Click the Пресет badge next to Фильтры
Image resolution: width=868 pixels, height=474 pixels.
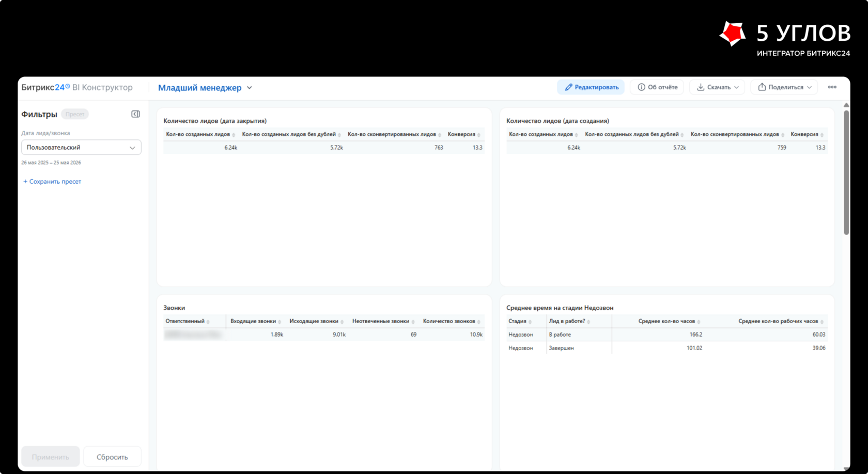(75, 114)
